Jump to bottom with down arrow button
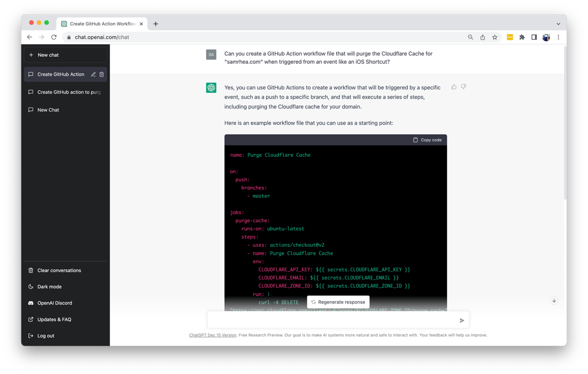Viewport: 588px width, 374px height. [554, 301]
